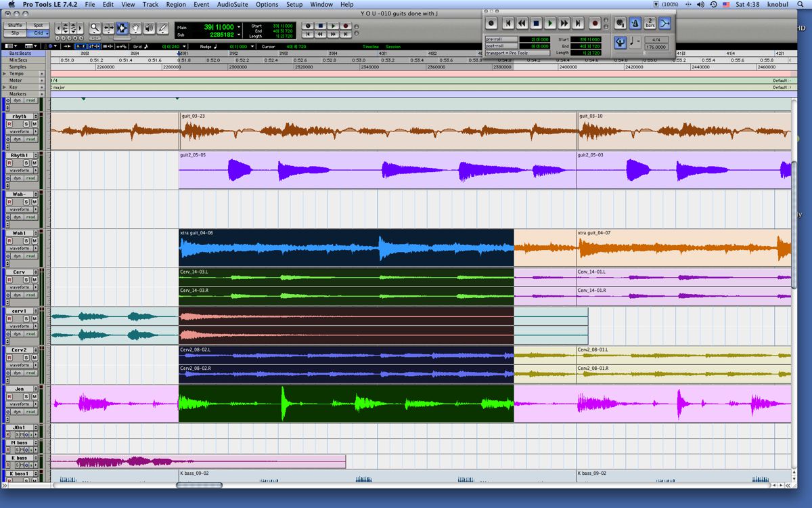Click the 'transport = Pro Tools' button
This screenshot has height=508, width=812.
[518, 53]
